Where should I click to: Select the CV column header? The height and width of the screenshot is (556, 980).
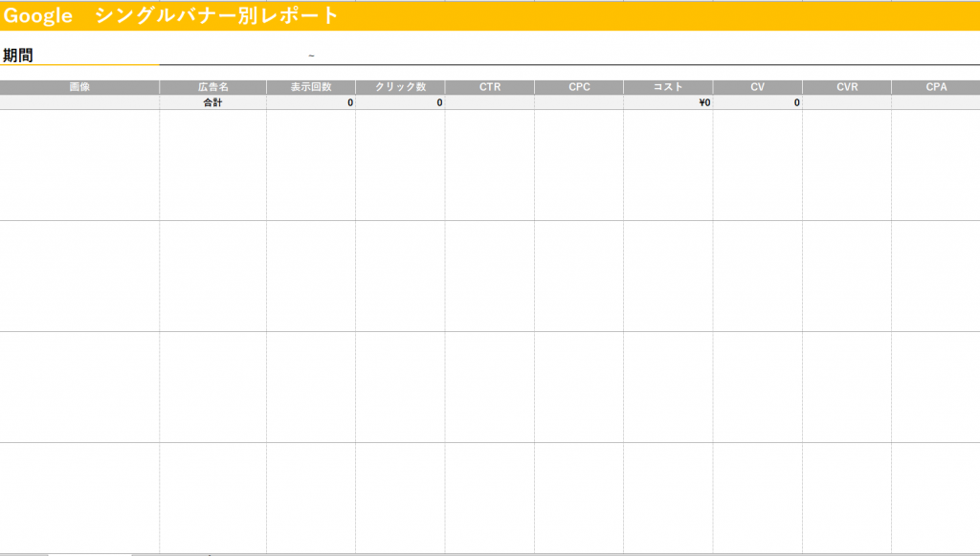758,87
